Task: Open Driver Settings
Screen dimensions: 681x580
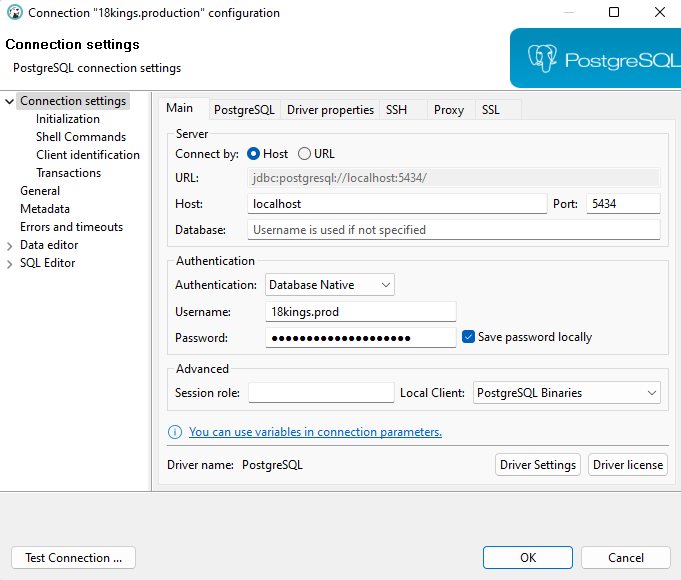Action: [x=538, y=465]
